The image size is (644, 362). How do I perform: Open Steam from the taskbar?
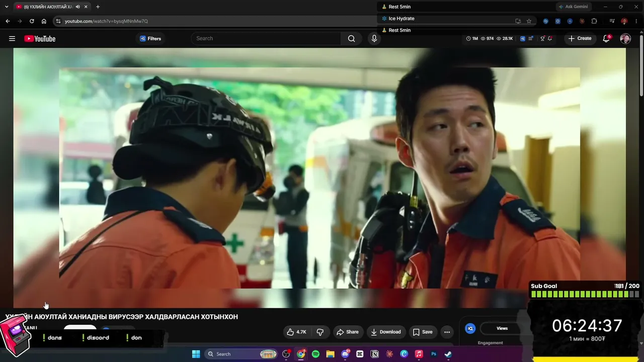pos(448,354)
